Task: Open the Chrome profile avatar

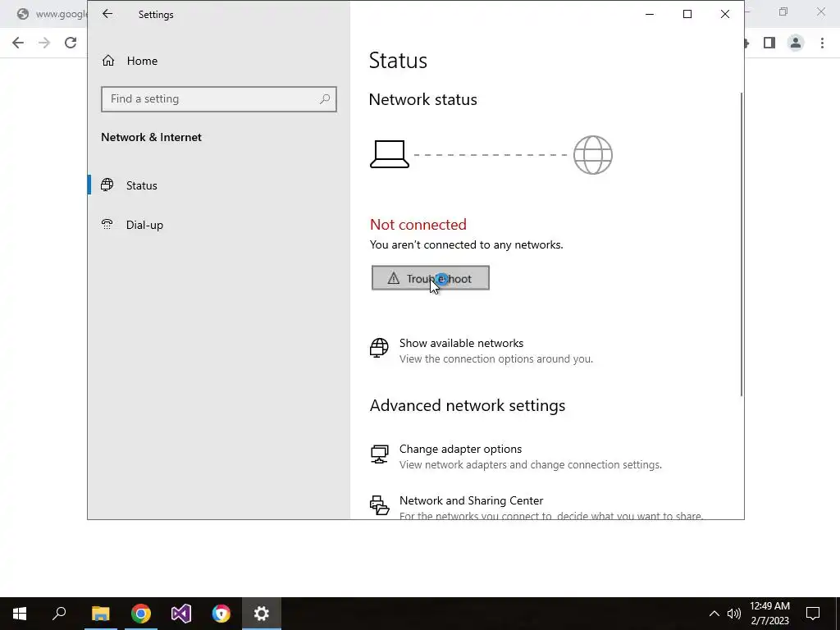Action: [x=796, y=43]
